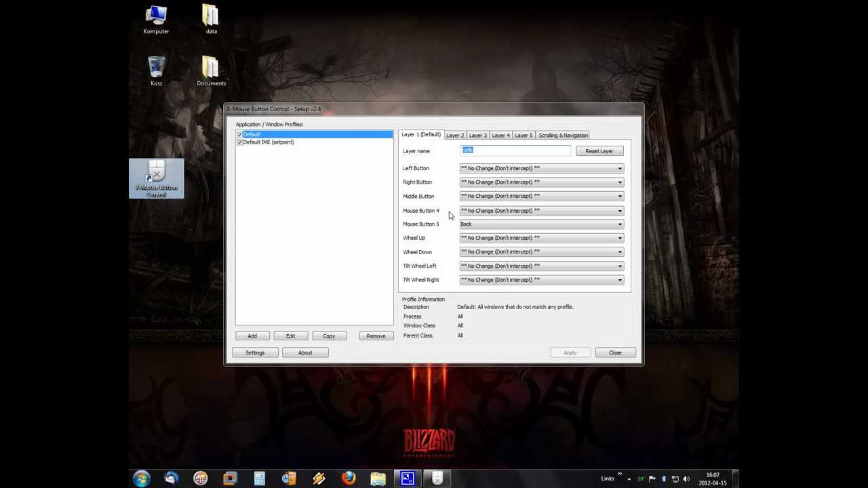Open the Settings button
The height and width of the screenshot is (488, 868).
(x=255, y=352)
